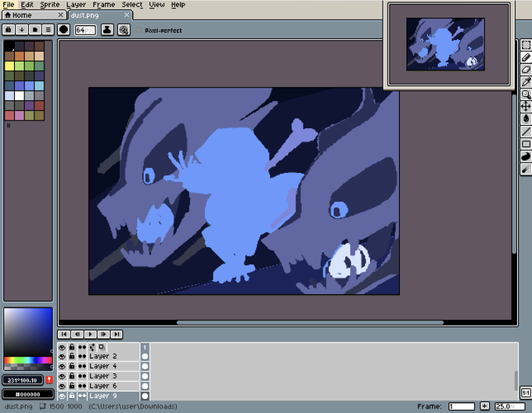Click the new frame plus button
Image resolution: width=532 pixels, height=413 pixels.
(x=485, y=406)
